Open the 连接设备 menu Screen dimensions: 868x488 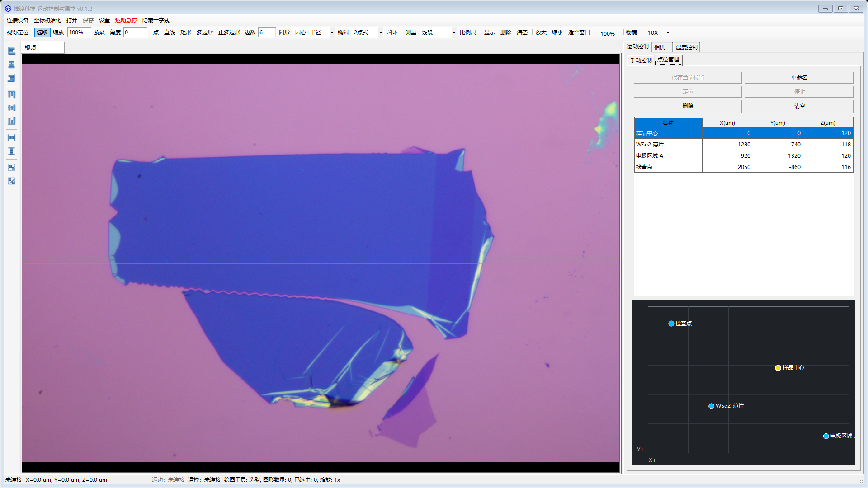[18, 20]
